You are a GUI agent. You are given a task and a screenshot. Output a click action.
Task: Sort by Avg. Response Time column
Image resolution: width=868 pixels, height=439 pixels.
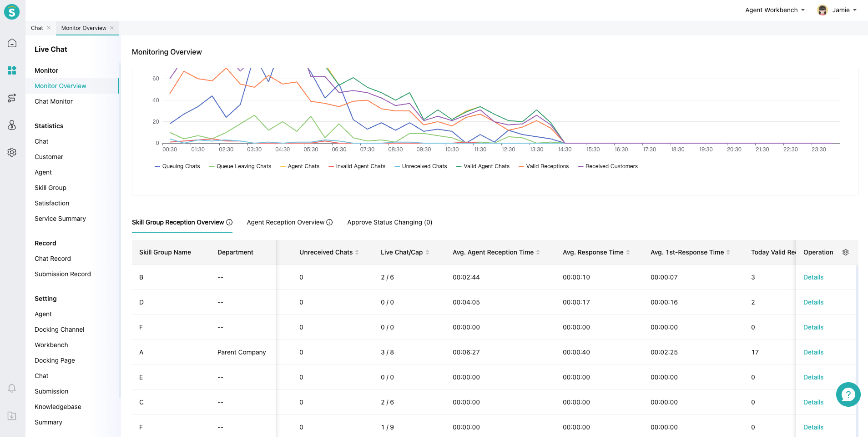(x=628, y=252)
